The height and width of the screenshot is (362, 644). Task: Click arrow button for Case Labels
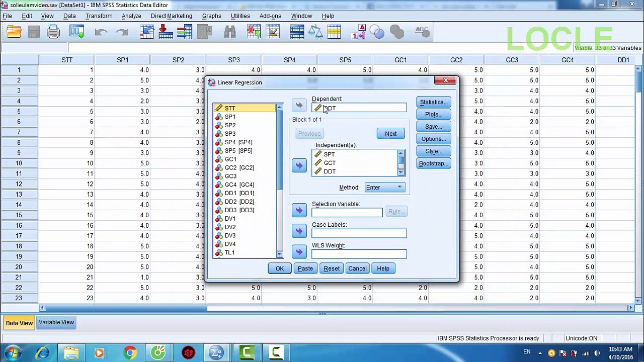[x=299, y=231]
